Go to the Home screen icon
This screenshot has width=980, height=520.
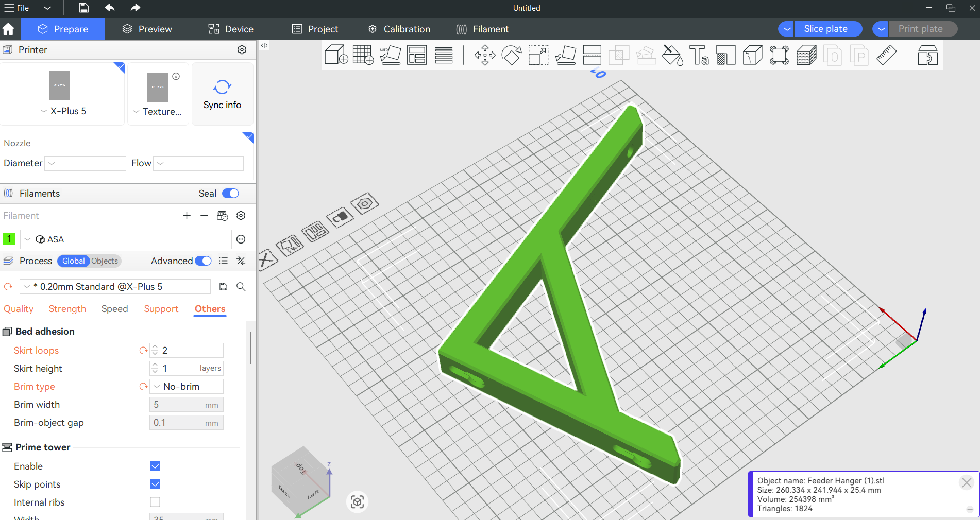[x=9, y=29]
